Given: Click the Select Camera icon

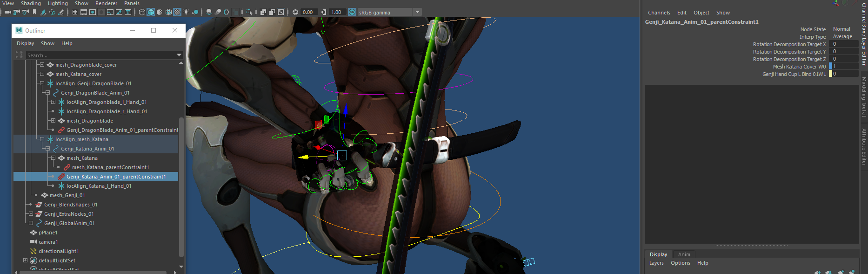Looking at the screenshot, I should 7,12.
